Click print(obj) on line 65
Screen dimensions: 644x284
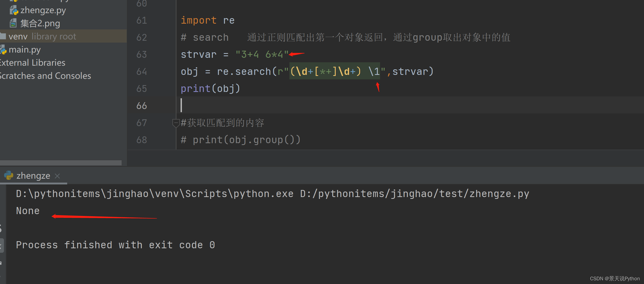(211, 89)
